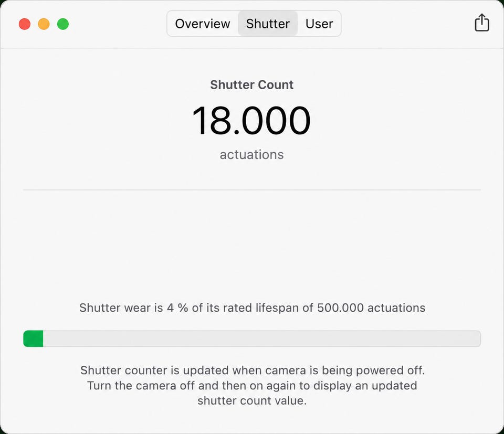Minimize the window with yellow button
Image resolution: width=504 pixels, height=434 pixels.
[x=44, y=24]
